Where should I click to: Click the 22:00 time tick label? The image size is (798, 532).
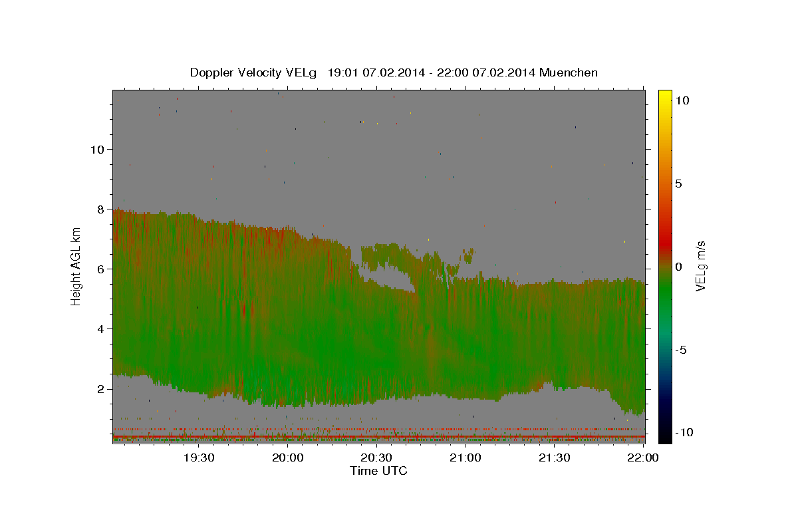coord(642,458)
